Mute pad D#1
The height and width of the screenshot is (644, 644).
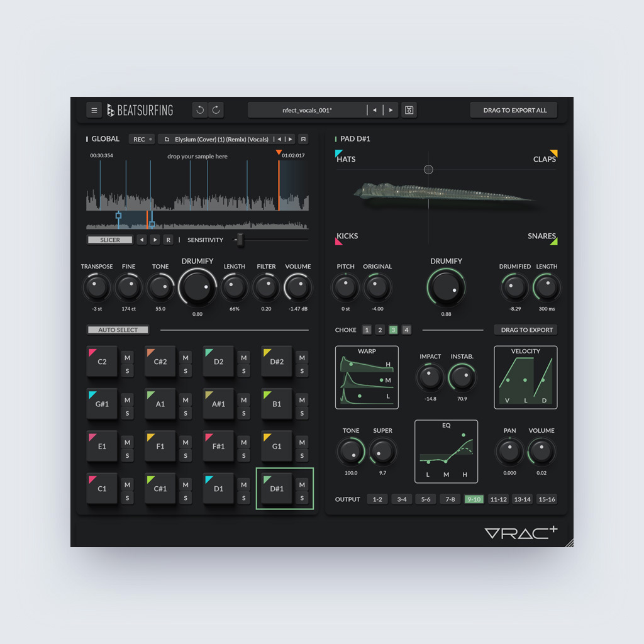point(302,485)
